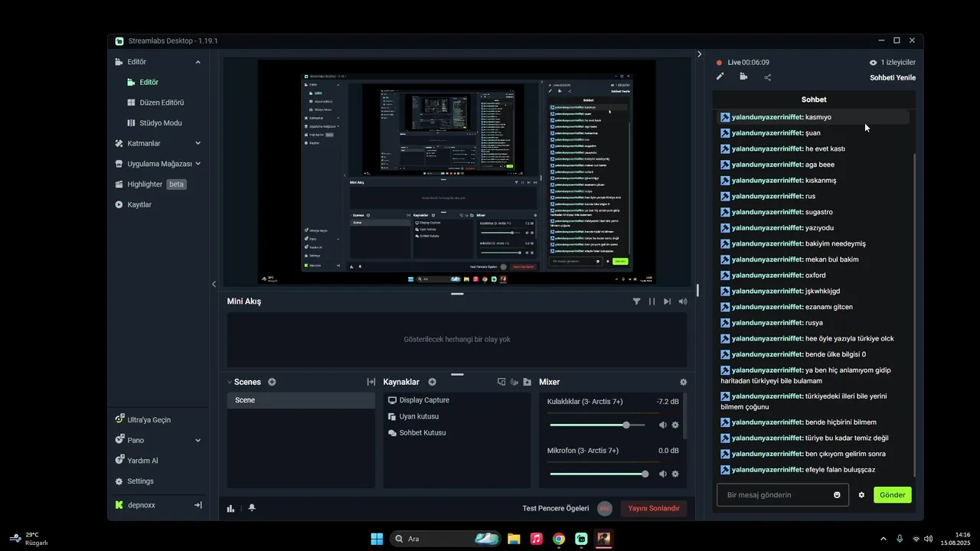The image size is (980, 551).
Task: Filter Mini Akış events with the funnel icon
Action: [636, 302]
